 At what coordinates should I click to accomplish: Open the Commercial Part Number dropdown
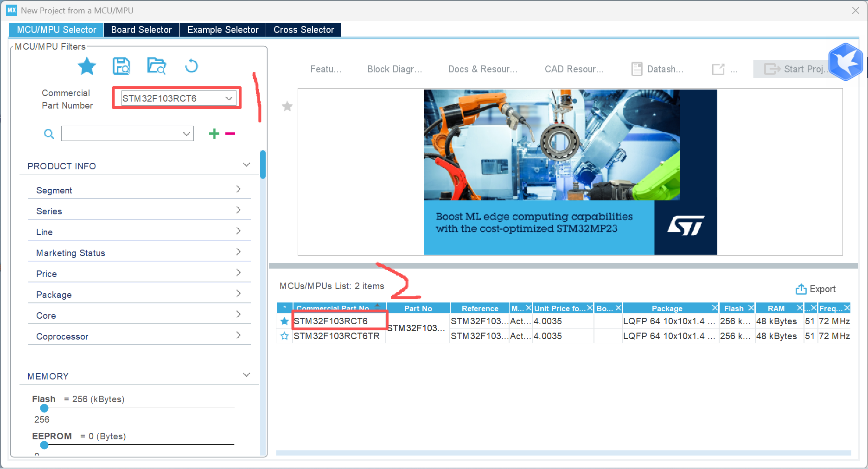[x=229, y=98]
